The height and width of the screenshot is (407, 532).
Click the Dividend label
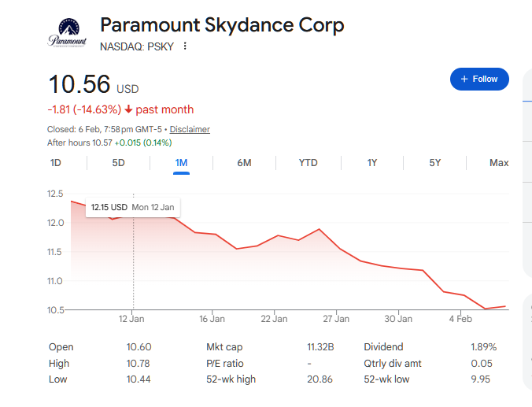tap(383, 347)
